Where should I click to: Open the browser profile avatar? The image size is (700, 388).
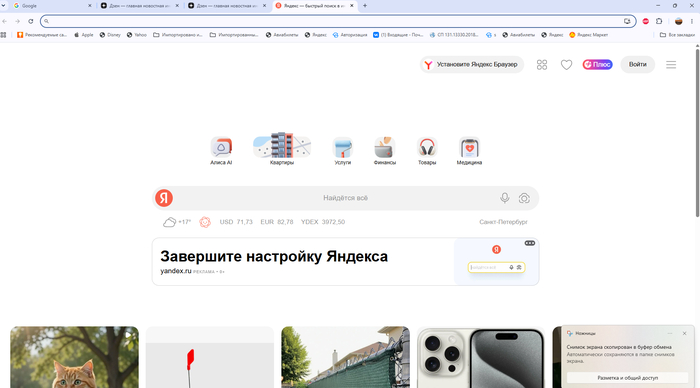[679, 21]
